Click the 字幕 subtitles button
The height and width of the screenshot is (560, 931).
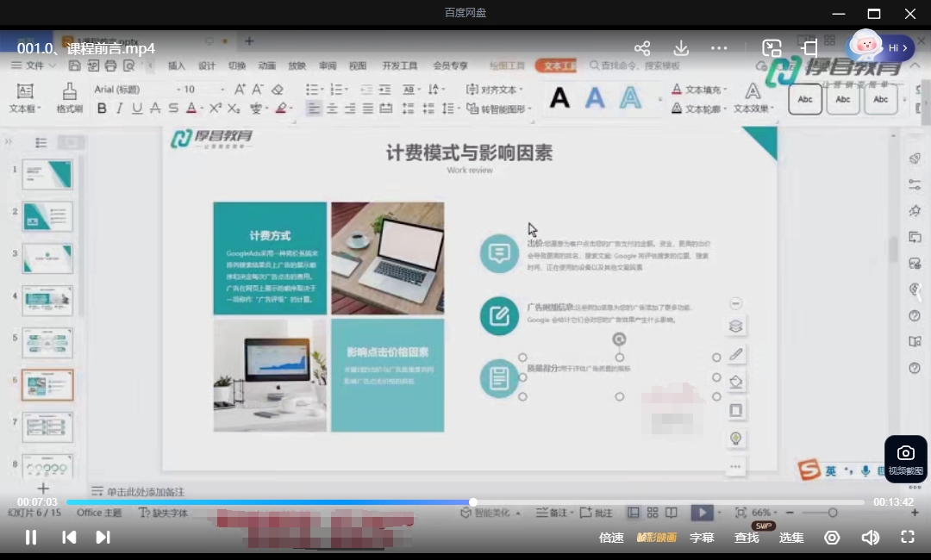[702, 538]
